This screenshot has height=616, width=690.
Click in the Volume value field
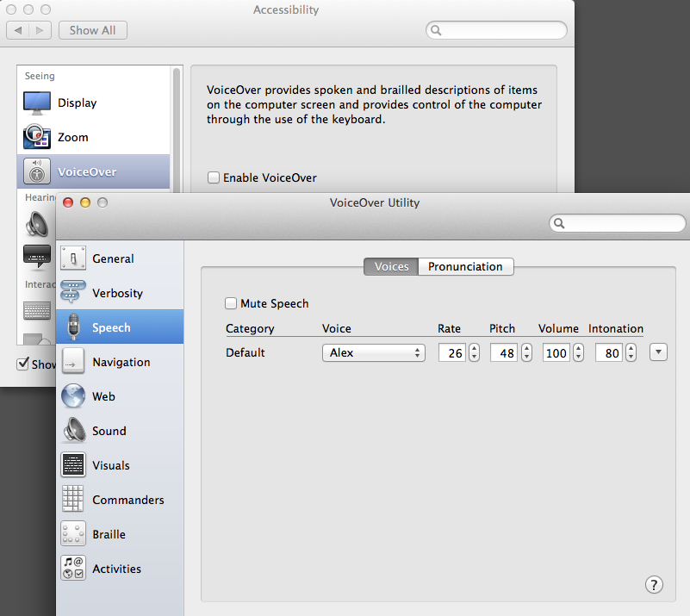[556, 353]
